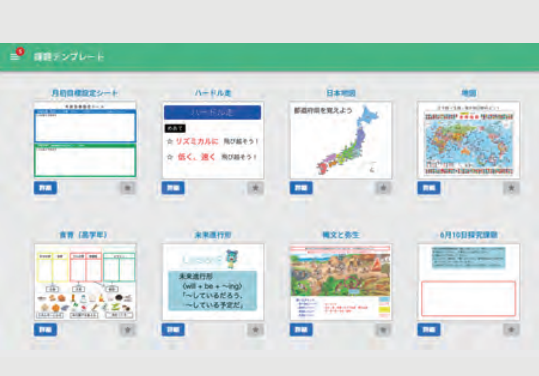Open the hamburger menu with notification badge

point(15,56)
